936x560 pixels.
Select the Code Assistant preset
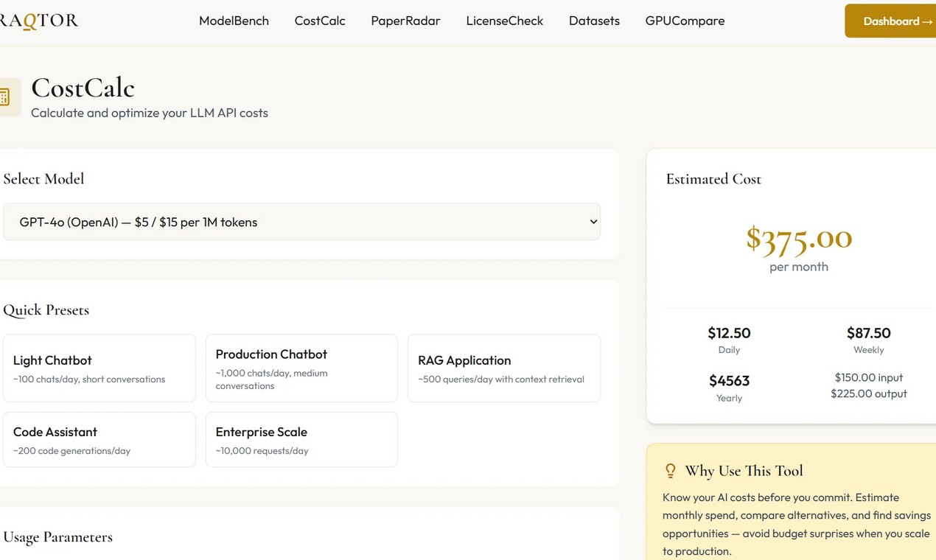coord(99,439)
